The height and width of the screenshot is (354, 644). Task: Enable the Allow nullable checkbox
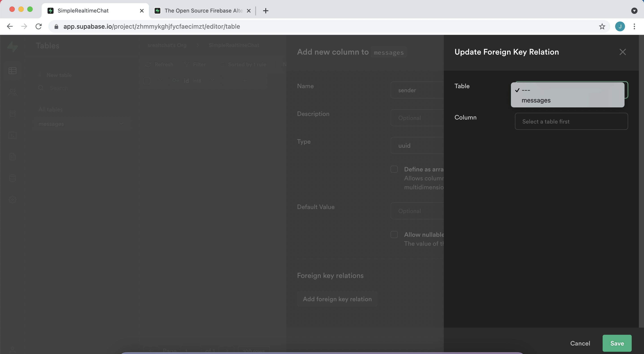pos(394,235)
